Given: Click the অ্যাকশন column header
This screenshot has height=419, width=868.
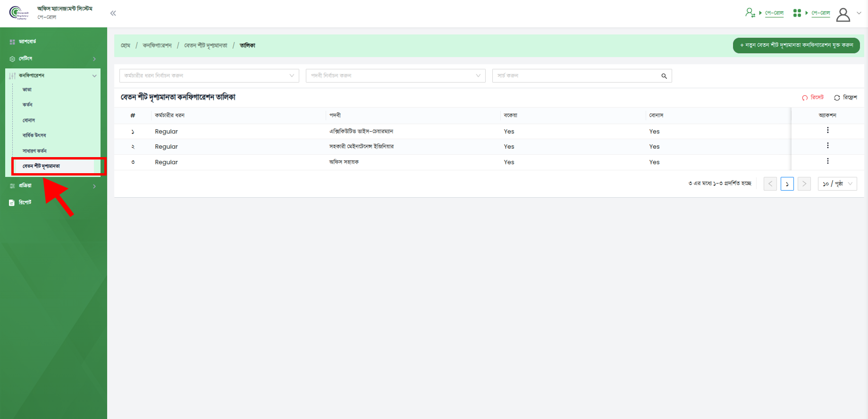Looking at the screenshot, I should pos(827,115).
